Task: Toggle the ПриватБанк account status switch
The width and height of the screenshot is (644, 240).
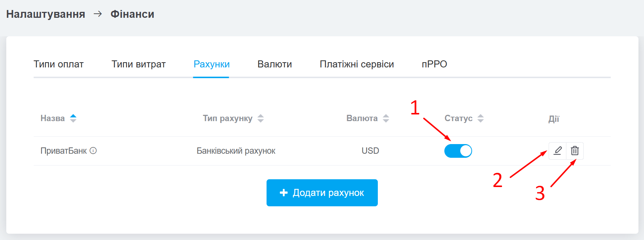Action: (x=458, y=151)
